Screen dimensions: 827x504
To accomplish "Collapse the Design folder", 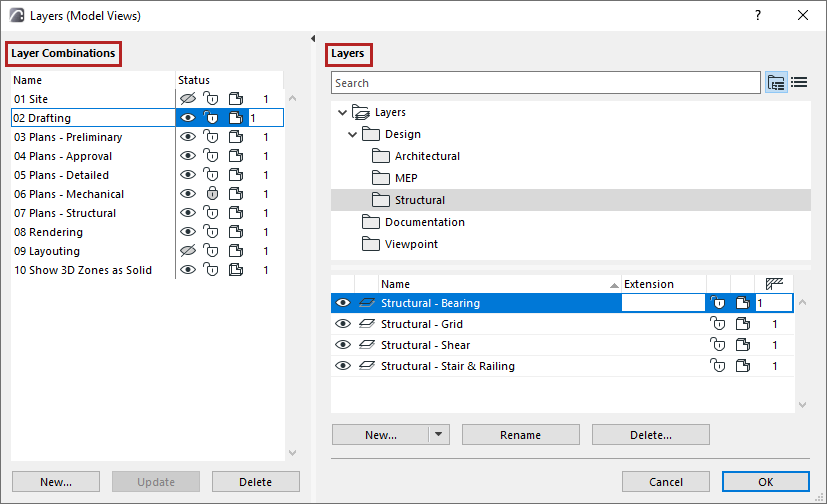I will click(352, 134).
